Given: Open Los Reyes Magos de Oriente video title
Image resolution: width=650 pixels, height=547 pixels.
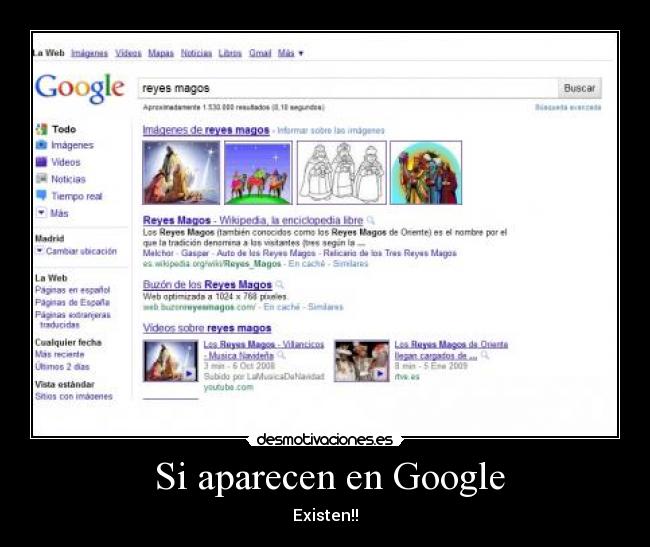Looking at the screenshot, I should (451, 350).
